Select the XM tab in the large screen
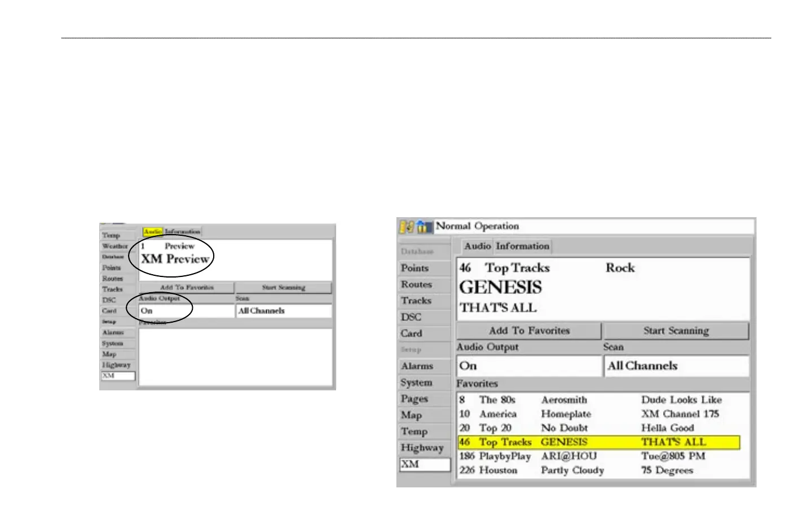Viewport: 812px width, 528px height. point(425,465)
